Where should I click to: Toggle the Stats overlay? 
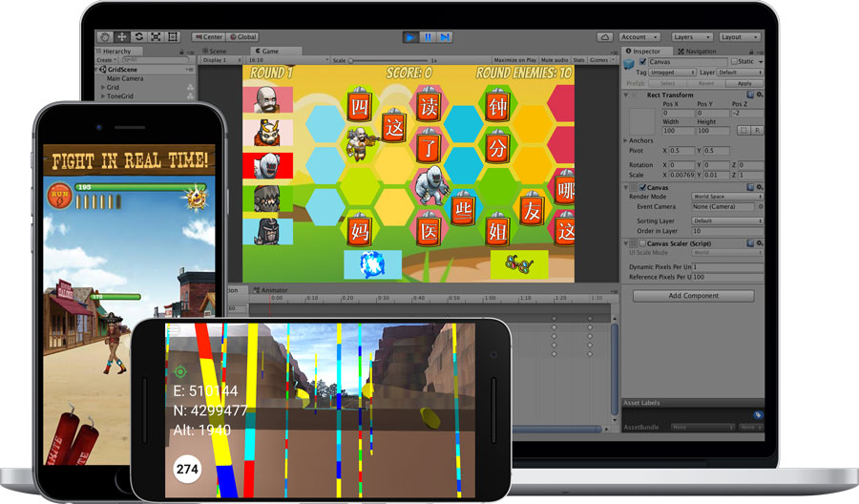578,60
